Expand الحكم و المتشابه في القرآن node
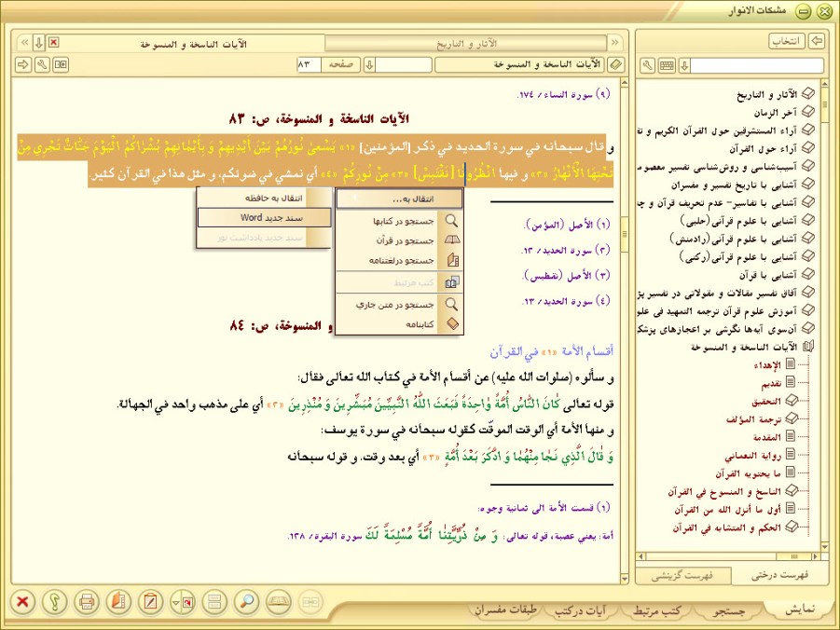The height and width of the screenshot is (630, 840). [792, 527]
